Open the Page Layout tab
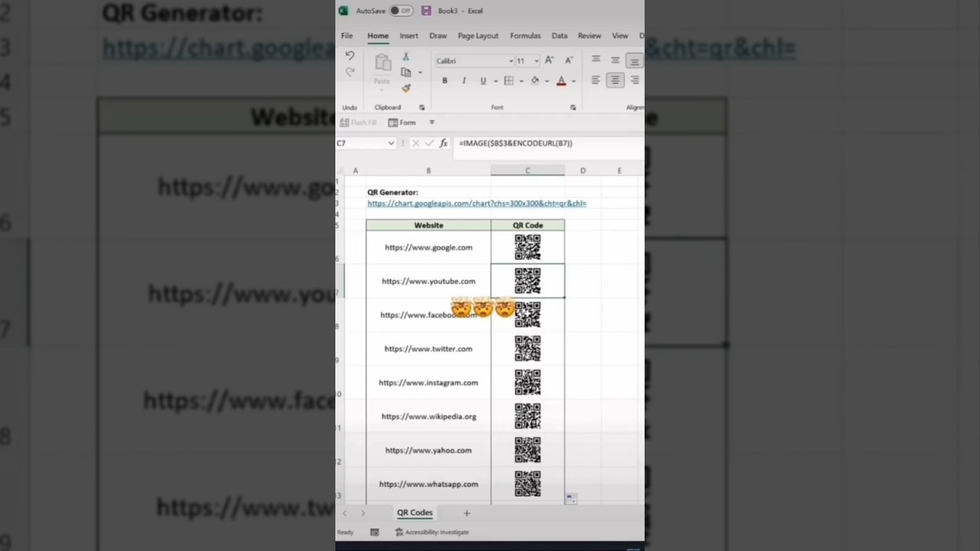The width and height of the screenshot is (980, 551). (478, 36)
